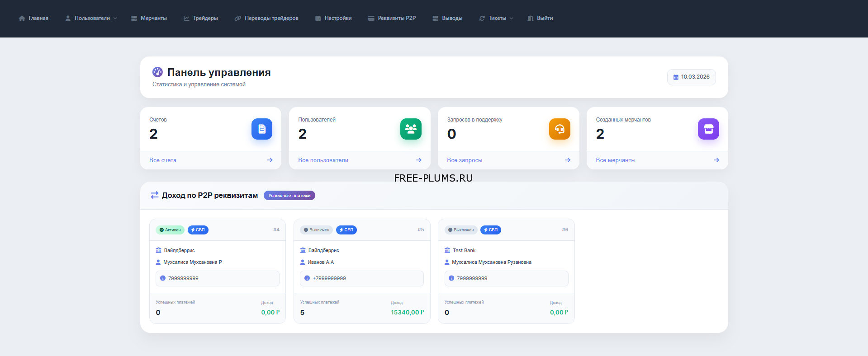
Task: Go to Реквизиты P2P in navigation
Action: coord(392,18)
